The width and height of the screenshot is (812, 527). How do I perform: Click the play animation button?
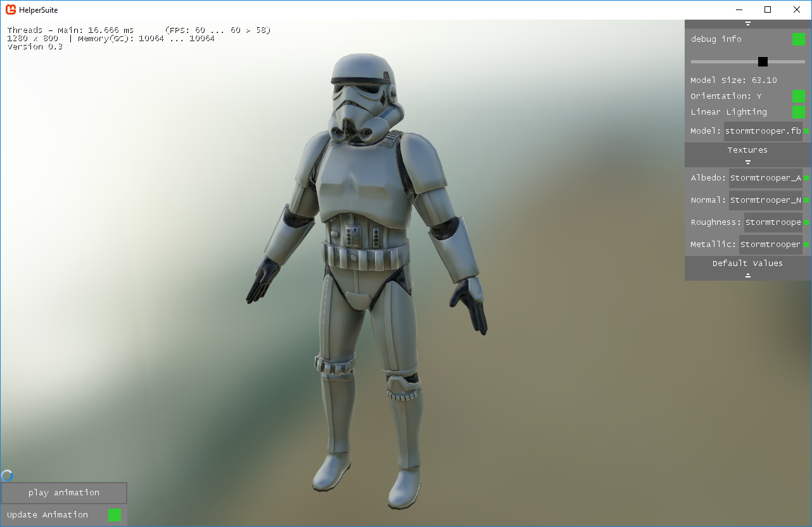tap(64, 493)
